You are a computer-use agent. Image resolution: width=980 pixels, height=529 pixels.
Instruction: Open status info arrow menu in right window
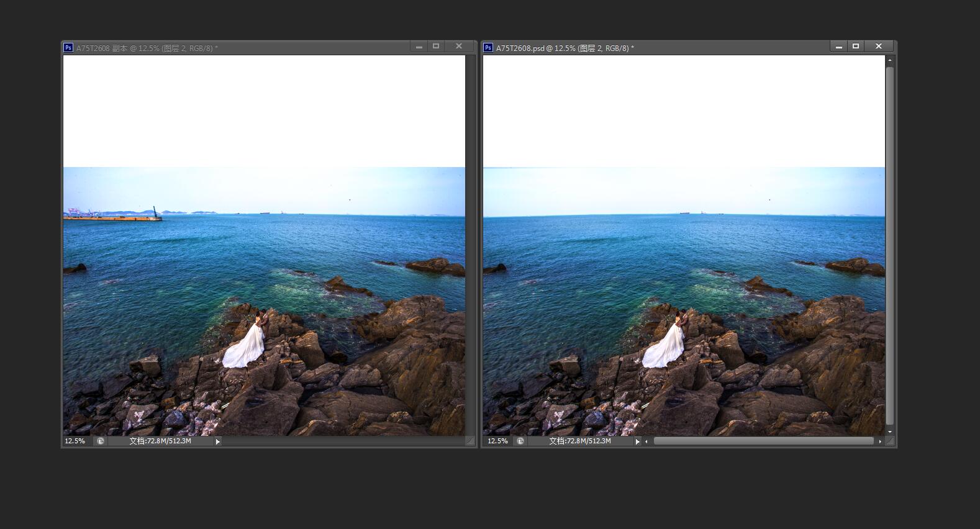(637, 441)
